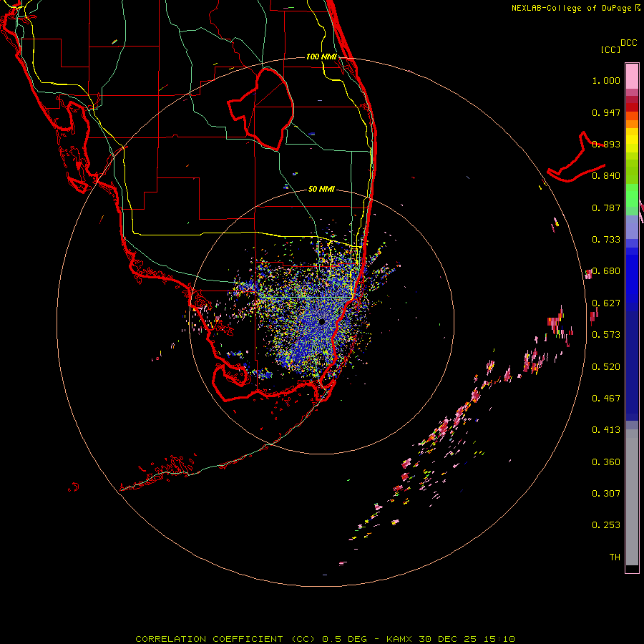Select the 0.467 scale value
The image size is (644, 644).
tap(606, 399)
